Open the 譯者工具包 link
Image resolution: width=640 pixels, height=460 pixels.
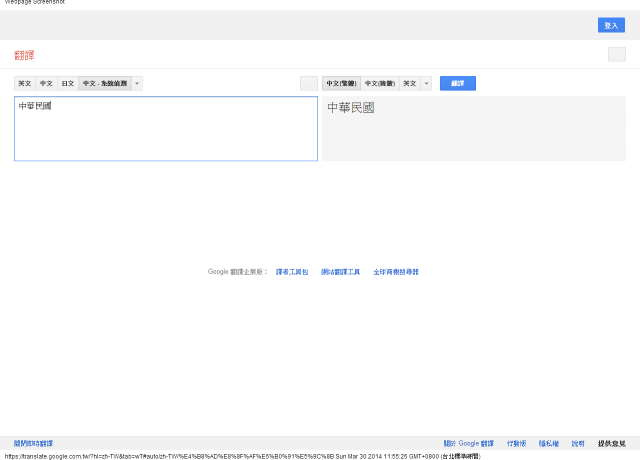292,272
